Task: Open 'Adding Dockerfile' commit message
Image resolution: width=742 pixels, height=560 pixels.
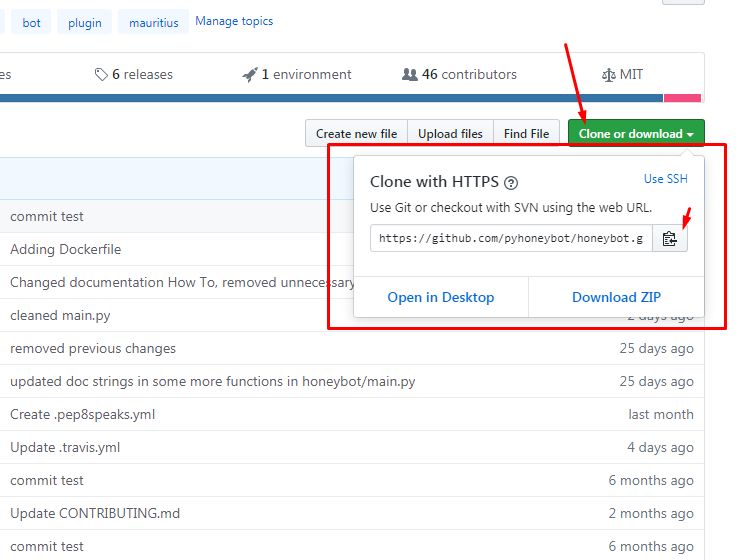Action: tap(66, 249)
